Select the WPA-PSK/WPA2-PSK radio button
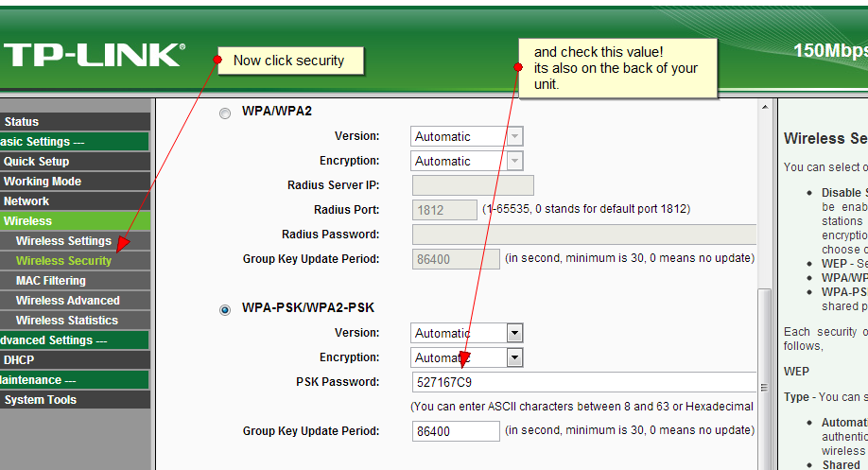Viewport: 868px width, 470px height. coord(225,310)
